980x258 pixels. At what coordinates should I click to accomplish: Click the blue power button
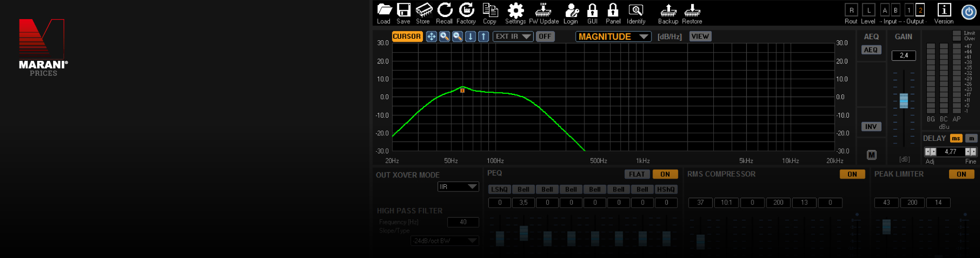tap(969, 12)
